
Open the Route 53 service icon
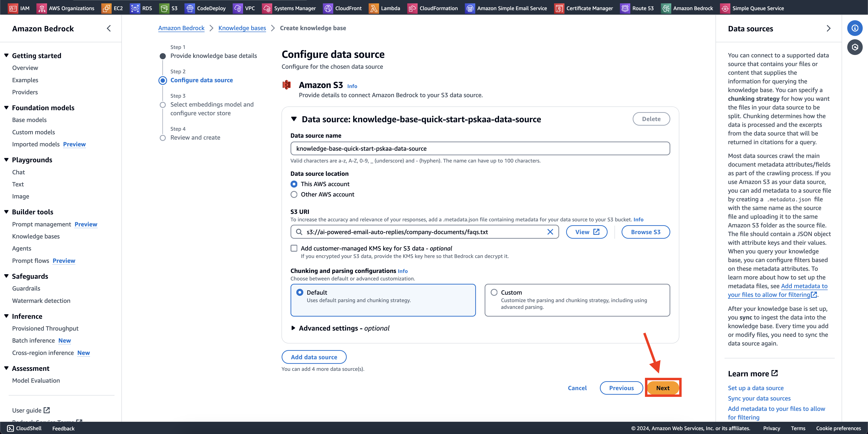pyautogui.click(x=625, y=8)
